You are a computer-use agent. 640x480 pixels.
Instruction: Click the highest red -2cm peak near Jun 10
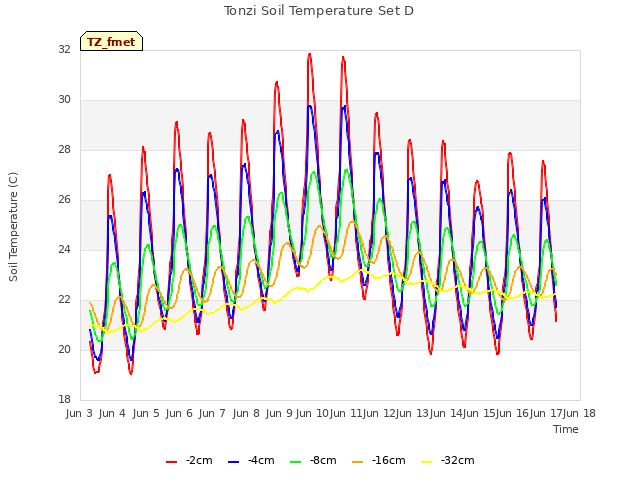click(x=310, y=54)
